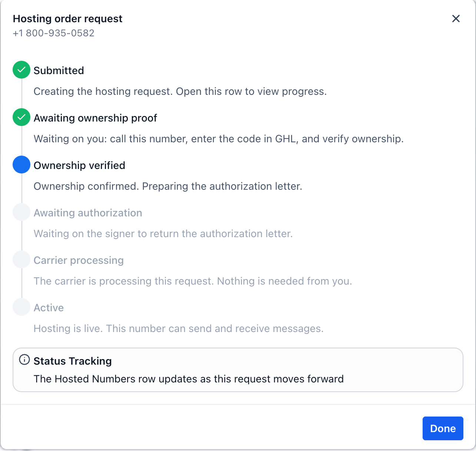Close the Hosting order request dialog
The width and height of the screenshot is (476, 451).
tap(456, 19)
